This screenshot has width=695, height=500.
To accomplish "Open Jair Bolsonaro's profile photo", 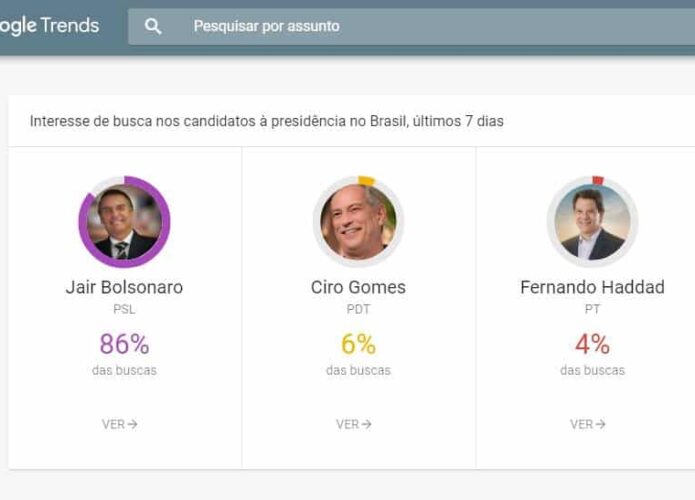I will coord(124,222).
